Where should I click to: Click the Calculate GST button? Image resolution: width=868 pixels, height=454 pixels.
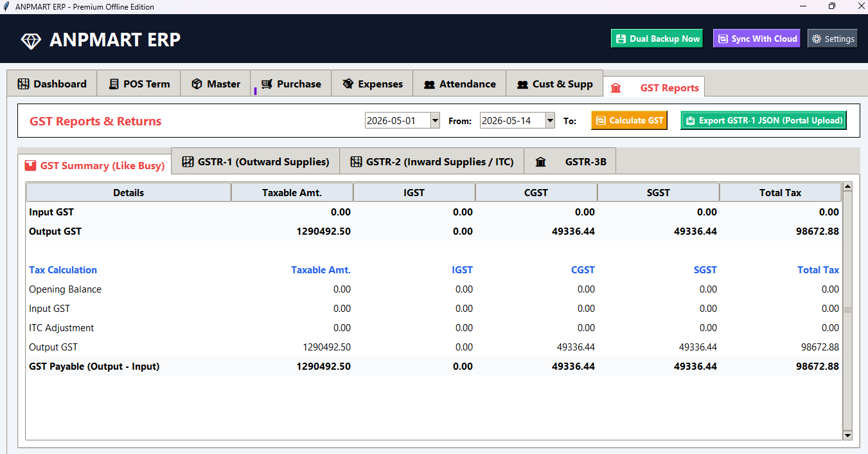629,120
